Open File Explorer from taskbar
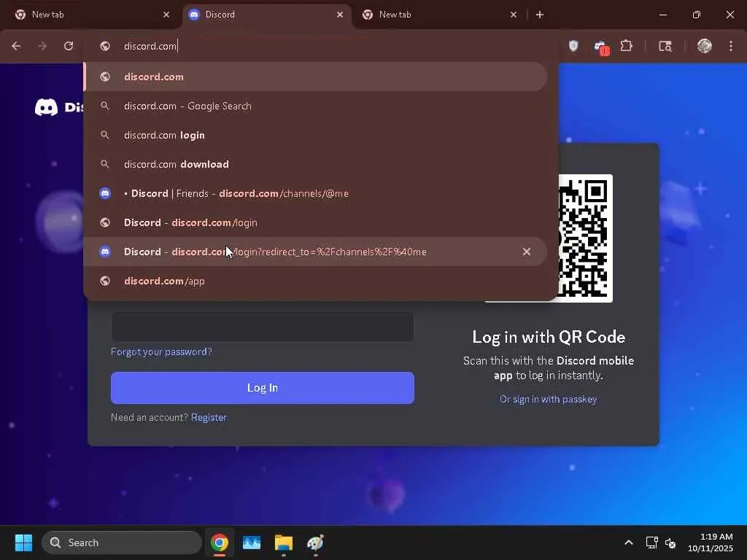Image resolution: width=747 pixels, height=560 pixels. [284, 542]
